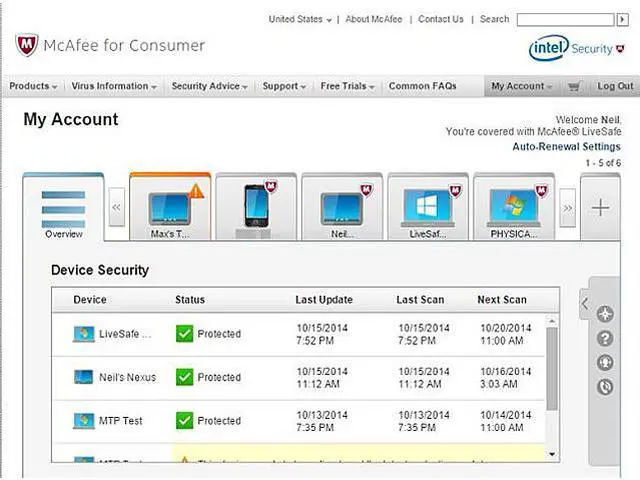The image size is (640, 480).
Task: Collapse the right side help panel
Action: point(584,302)
